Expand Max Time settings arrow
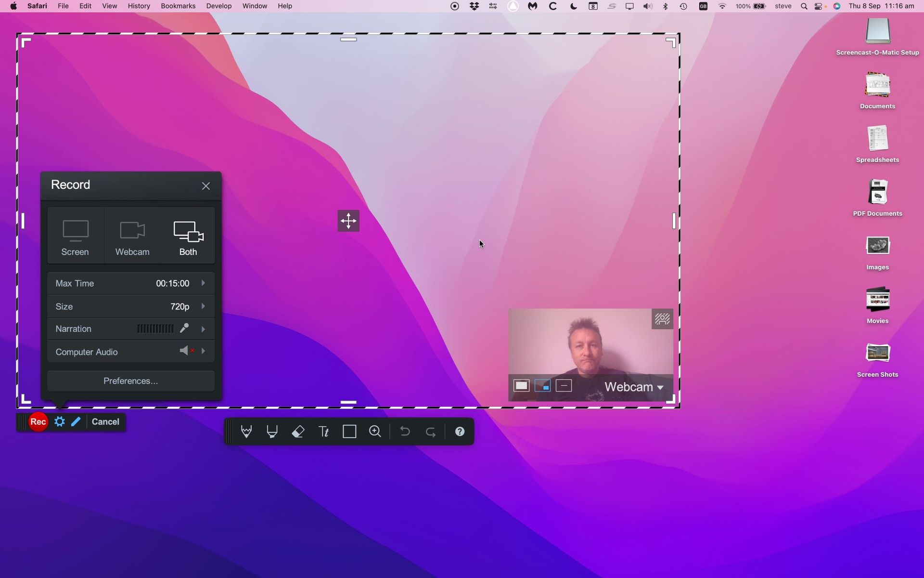The image size is (924, 578). (x=204, y=283)
